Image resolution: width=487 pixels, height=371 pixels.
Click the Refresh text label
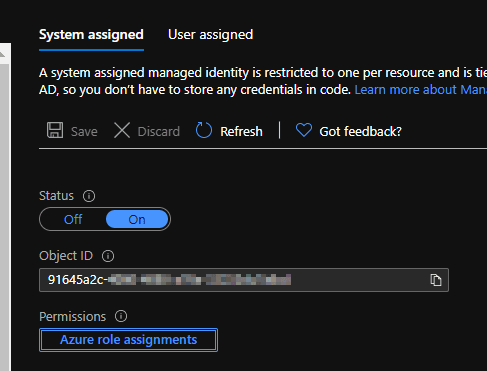pos(241,132)
